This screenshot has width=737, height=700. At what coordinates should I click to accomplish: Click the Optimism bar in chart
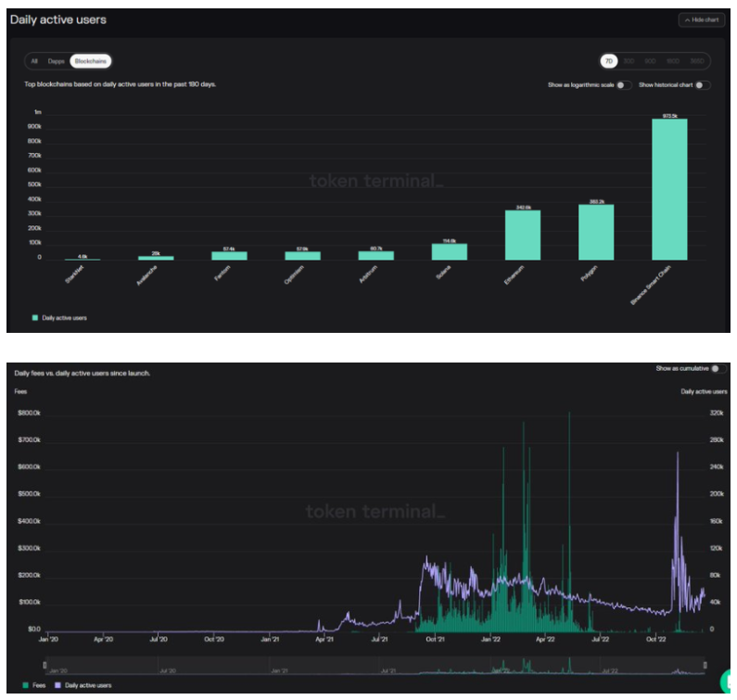point(303,256)
